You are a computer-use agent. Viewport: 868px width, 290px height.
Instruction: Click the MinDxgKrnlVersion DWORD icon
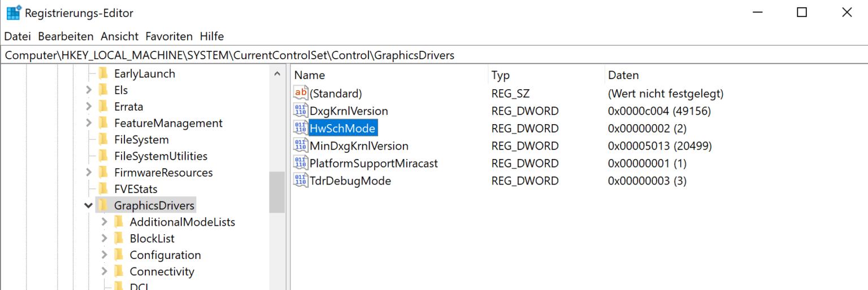point(301,146)
